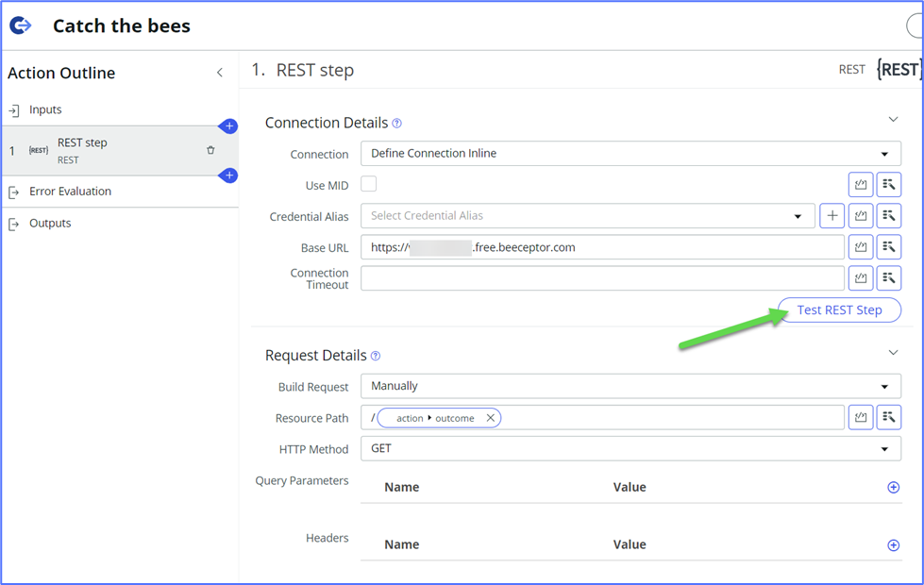Open the data pill picker for Resource Path
This screenshot has width=924, height=585.
click(888, 417)
